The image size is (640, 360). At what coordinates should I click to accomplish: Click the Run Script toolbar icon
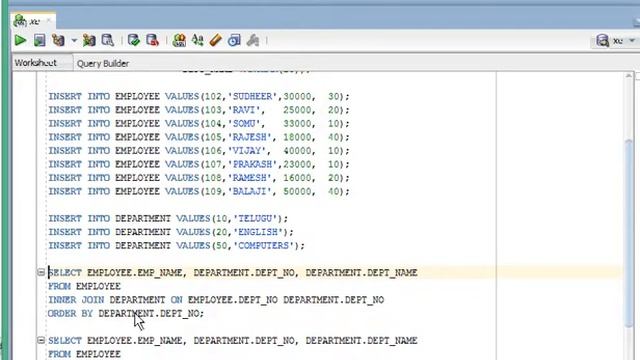[x=40, y=40]
